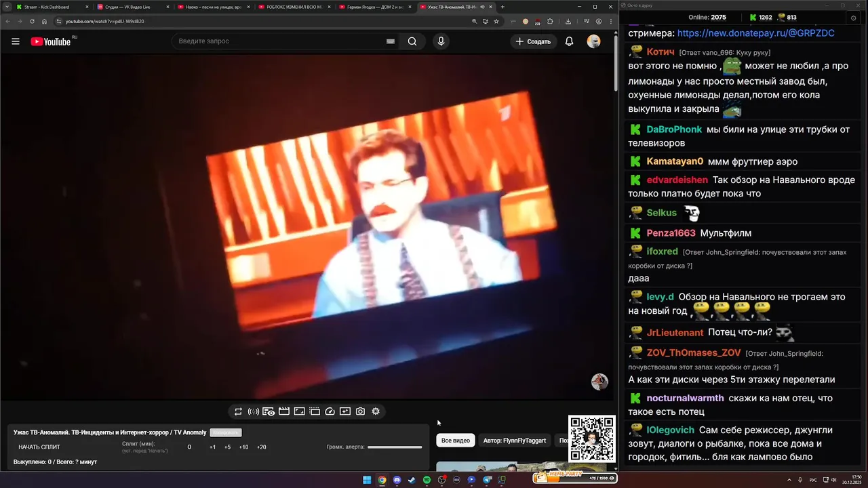868x488 pixels.
Task: Add +20 minutes to split
Action: pos(261,447)
